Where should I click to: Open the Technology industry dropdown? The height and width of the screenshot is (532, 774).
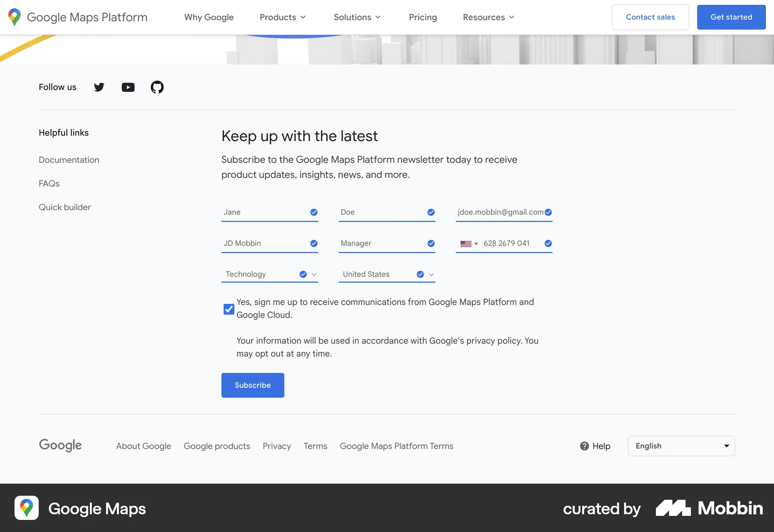314,274
